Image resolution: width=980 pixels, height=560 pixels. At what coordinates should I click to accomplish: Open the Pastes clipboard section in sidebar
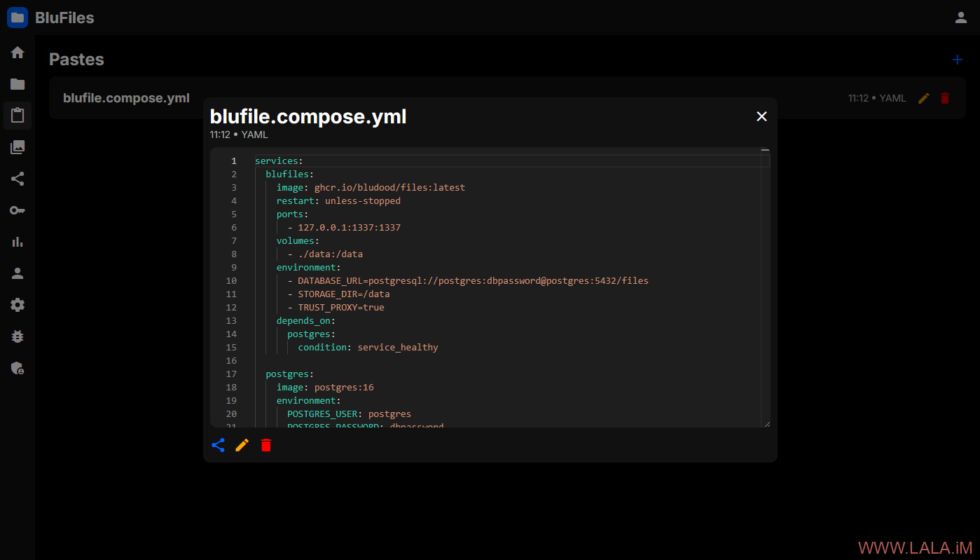tap(18, 116)
